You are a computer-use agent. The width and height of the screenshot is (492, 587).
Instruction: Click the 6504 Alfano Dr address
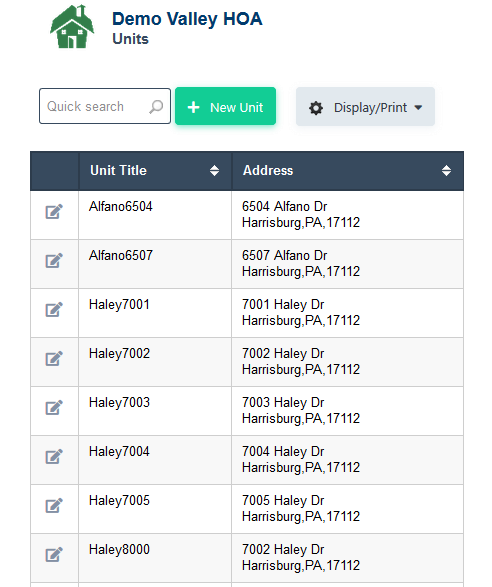click(x=285, y=206)
